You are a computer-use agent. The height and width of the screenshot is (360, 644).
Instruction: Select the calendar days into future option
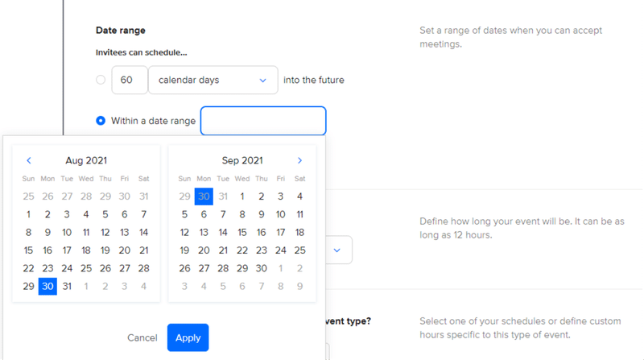[101, 80]
